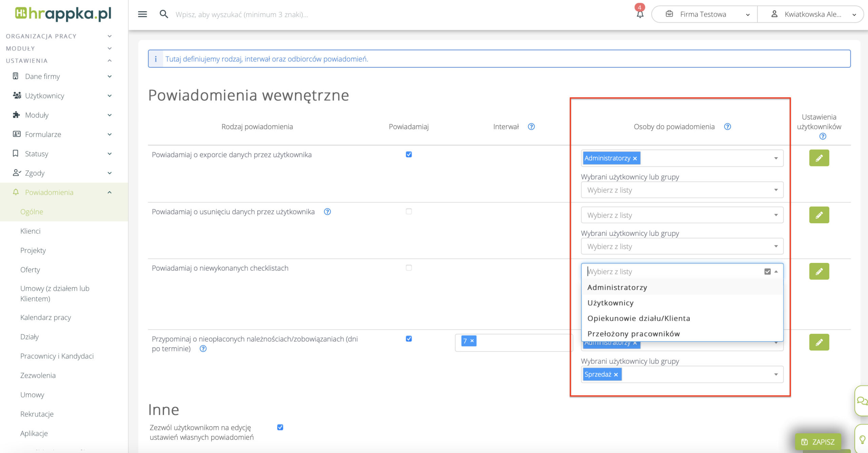
Task: Open the Klienci notifications submenu link
Action: click(x=30, y=231)
